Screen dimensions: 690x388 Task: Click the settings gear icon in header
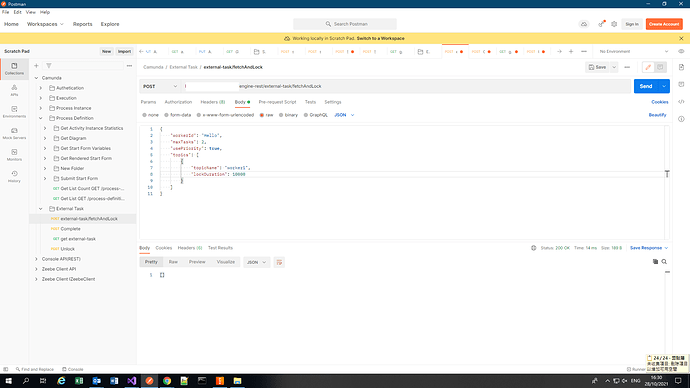[614, 24]
